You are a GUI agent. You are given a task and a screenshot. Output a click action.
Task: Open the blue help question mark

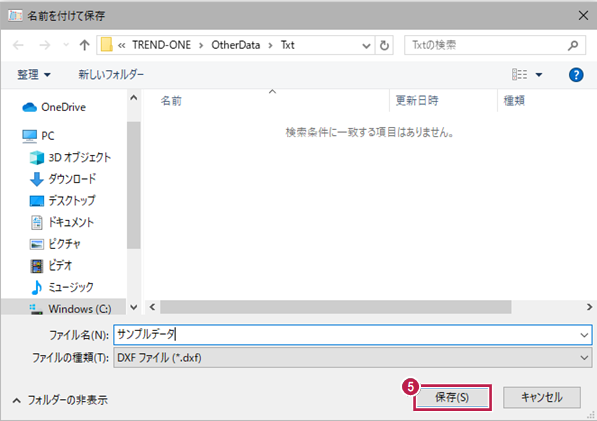point(576,75)
